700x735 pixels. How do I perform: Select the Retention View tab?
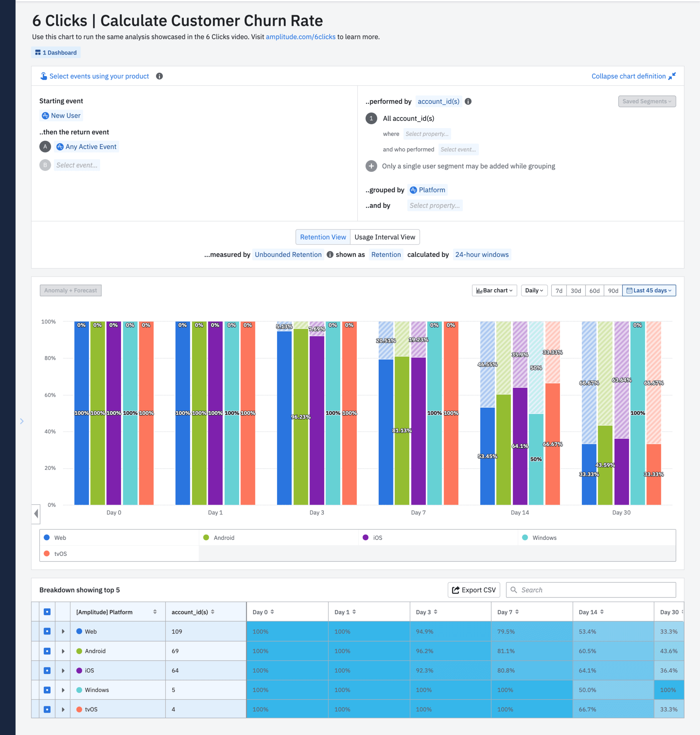click(x=323, y=237)
